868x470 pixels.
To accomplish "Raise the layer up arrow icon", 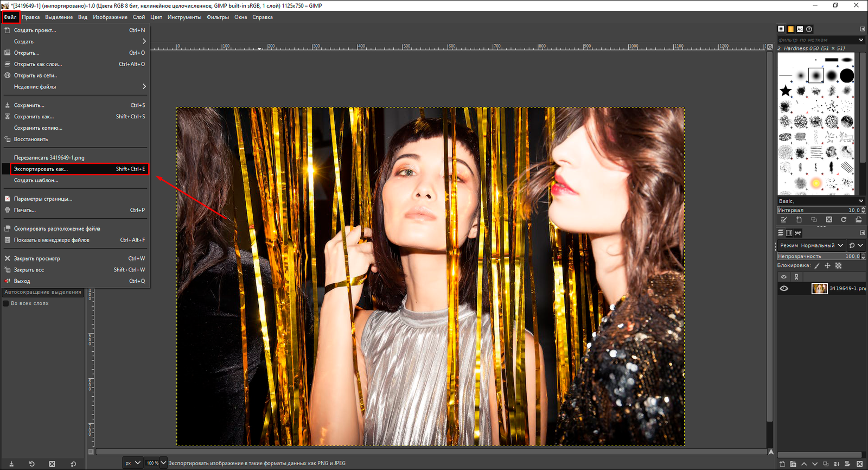I will pos(804,464).
